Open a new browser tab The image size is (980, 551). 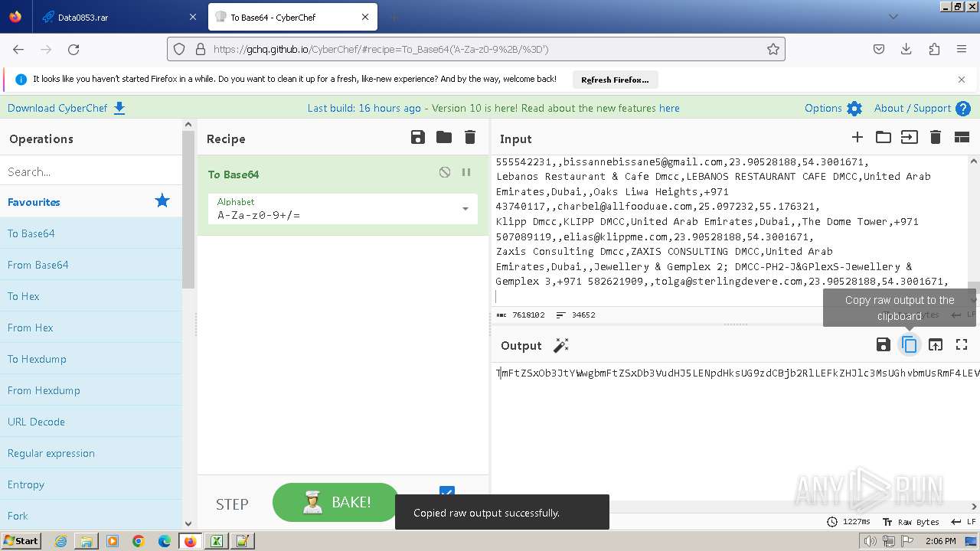click(x=394, y=17)
